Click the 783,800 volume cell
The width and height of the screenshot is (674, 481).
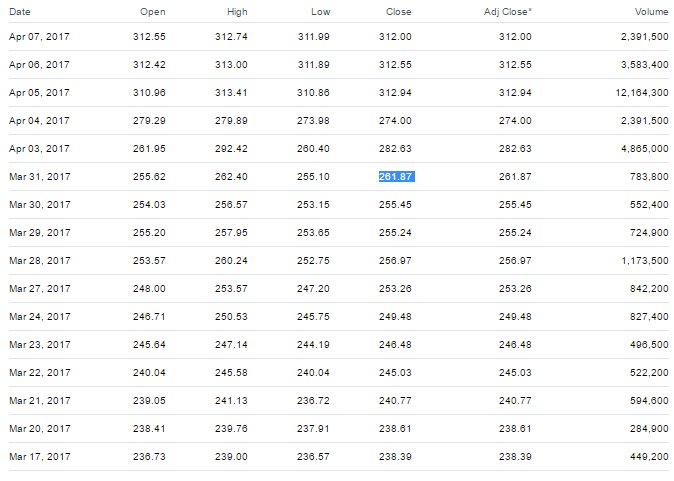pyautogui.click(x=649, y=177)
